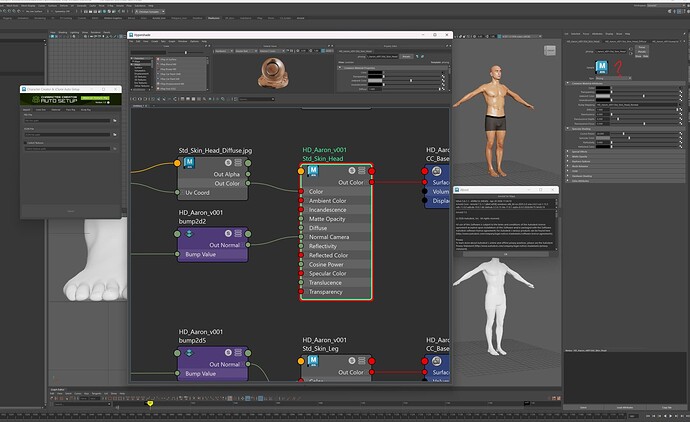
Task: Toggle Custom Textures checkbox in Auto Setup
Action: [x=25, y=143]
